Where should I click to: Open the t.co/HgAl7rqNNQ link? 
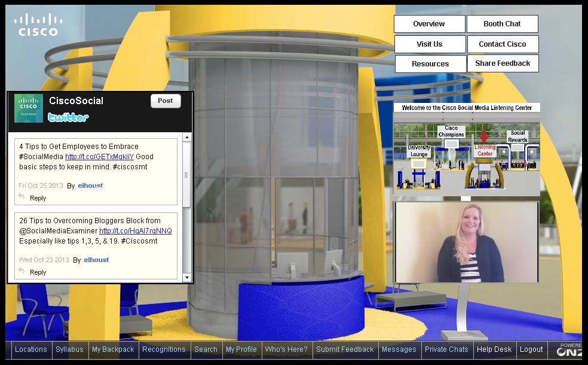click(x=136, y=231)
